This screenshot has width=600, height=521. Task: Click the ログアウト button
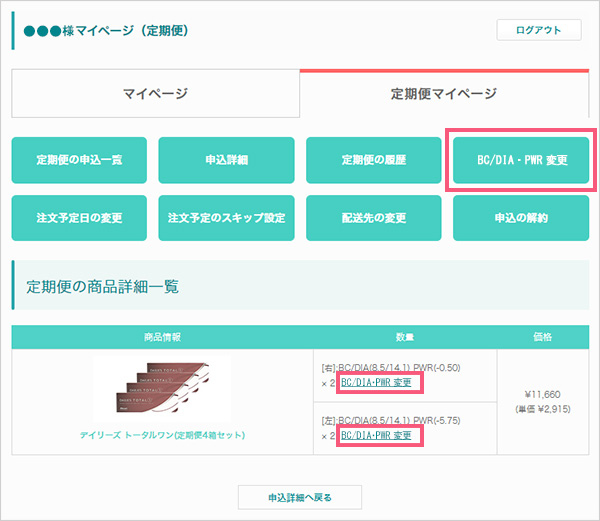click(x=539, y=30)
